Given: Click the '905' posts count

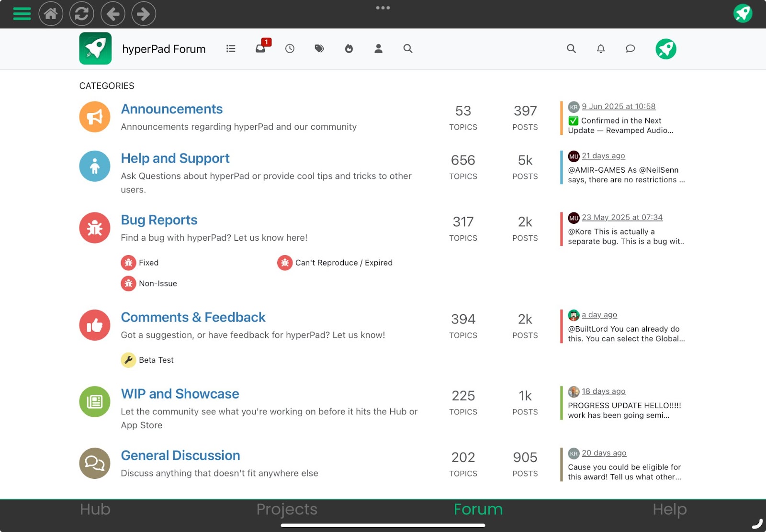Looking at the screenshot, I should click(x=525, y=457).
